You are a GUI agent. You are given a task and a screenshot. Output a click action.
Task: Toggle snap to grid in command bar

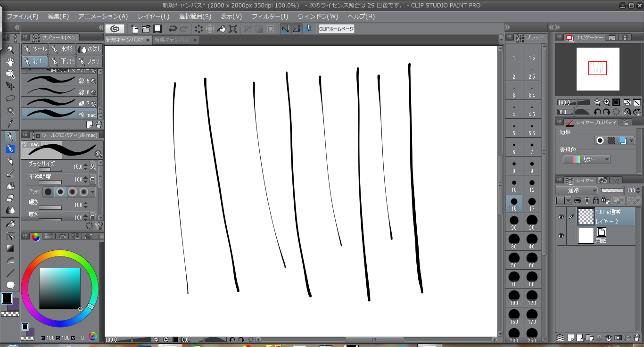[308, 29]
